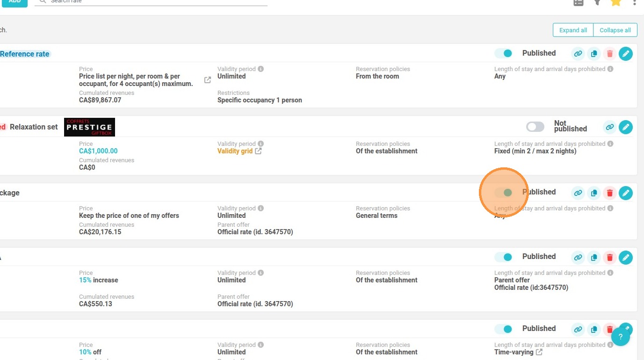
Task: Open the round help question mark button
Action: tap(621, 337)
